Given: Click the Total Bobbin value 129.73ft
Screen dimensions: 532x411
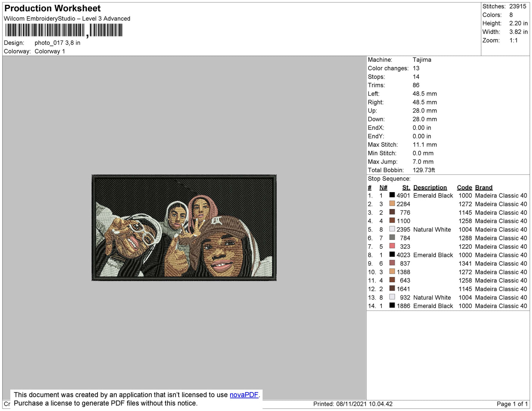Looking at the screenshot, I should click(x=424, y=170).
